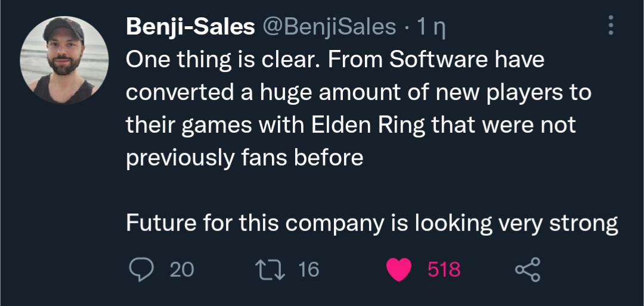Click the pink like count 518
644x306 pixels.
click(444, 270)
